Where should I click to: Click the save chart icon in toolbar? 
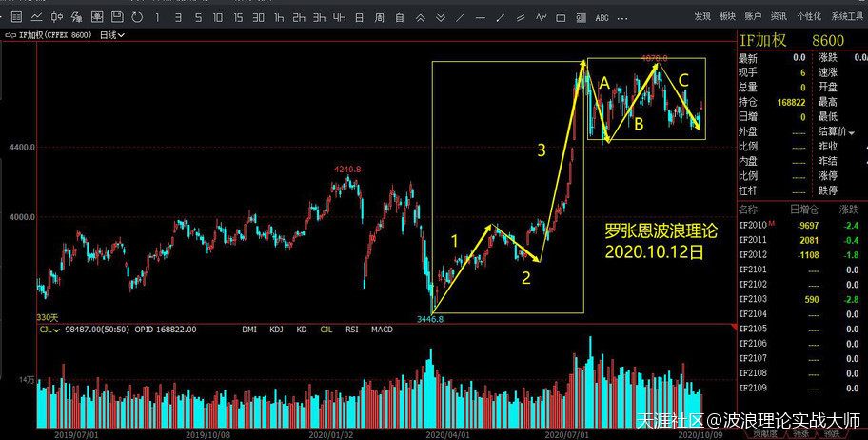(118, 17)
